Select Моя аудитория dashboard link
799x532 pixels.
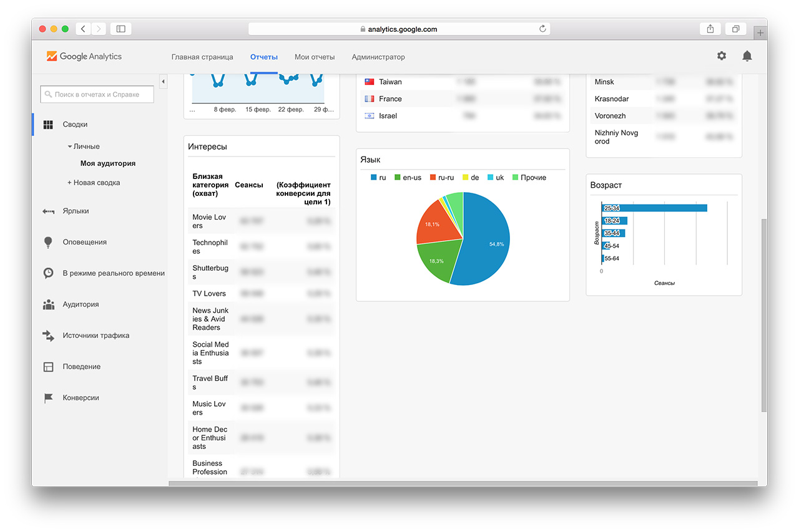pyautogui.click(x=108, y=163)
